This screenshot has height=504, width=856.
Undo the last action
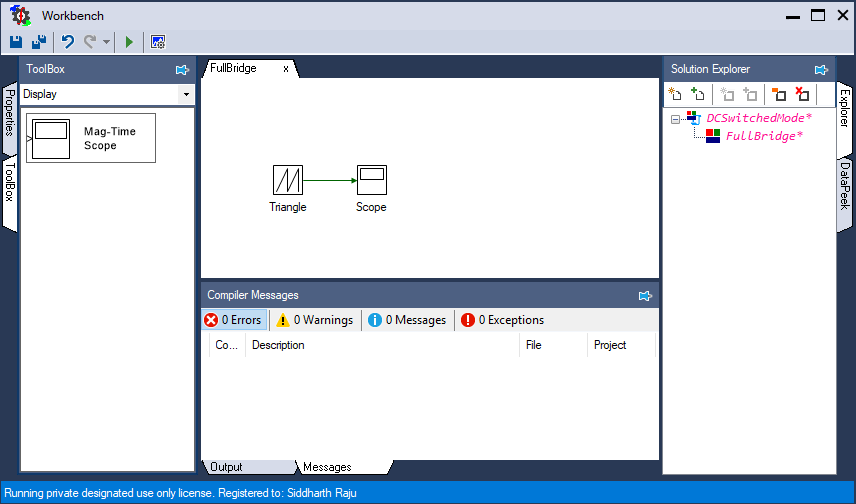(67, 42)
